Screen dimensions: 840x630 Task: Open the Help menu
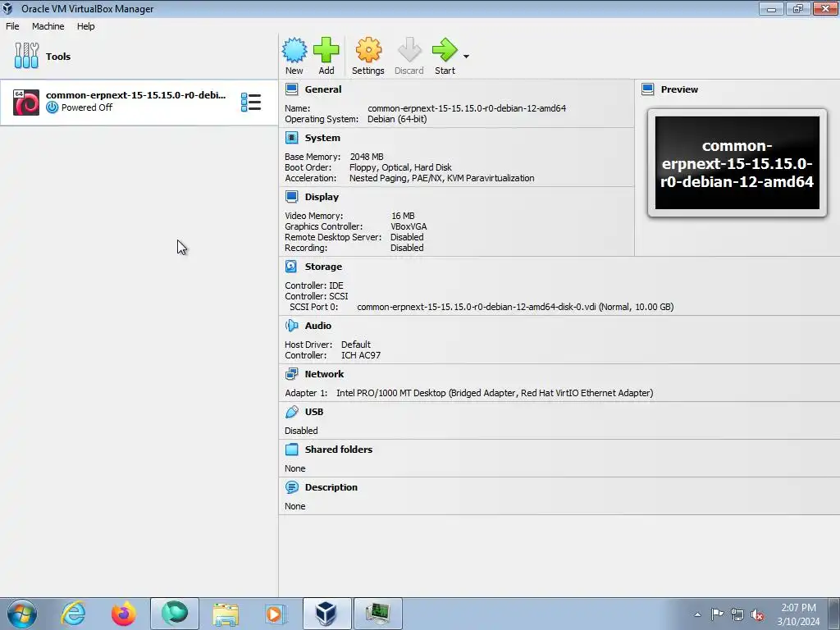tap(85, 26)
